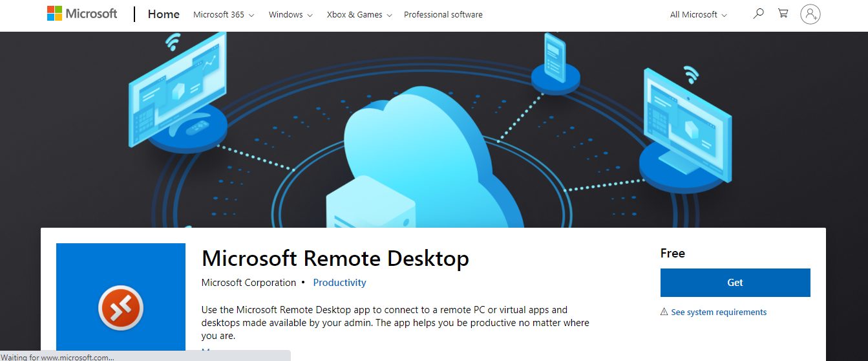868x361 pixels.
Task: Open the shopping cart icon
Action: tap(783, 13)
